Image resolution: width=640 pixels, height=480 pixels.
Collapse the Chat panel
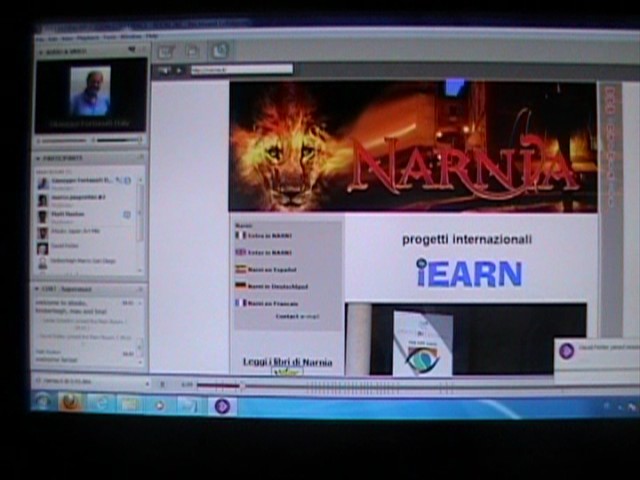(37, 289)
